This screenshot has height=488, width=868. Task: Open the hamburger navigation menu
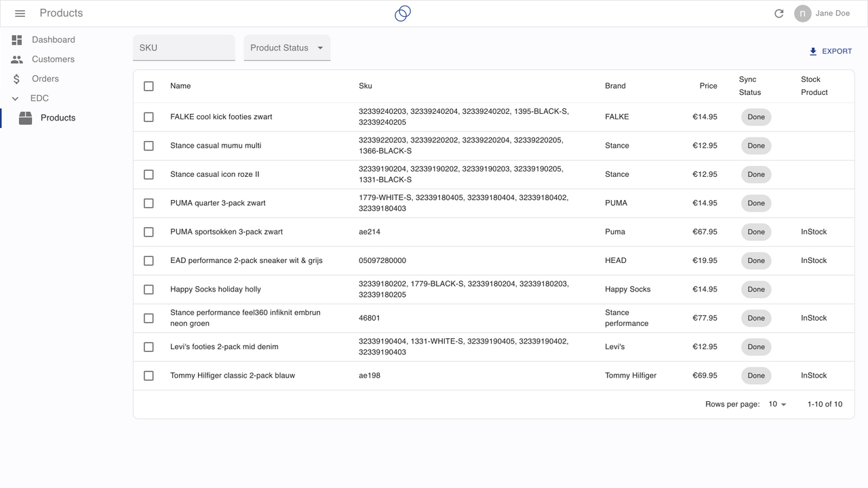(x=20, y=14)
